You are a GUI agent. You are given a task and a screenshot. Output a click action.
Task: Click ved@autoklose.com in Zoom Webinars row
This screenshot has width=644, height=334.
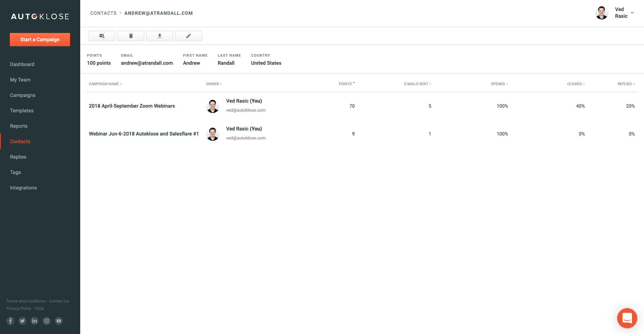click(x=246, y=110)
